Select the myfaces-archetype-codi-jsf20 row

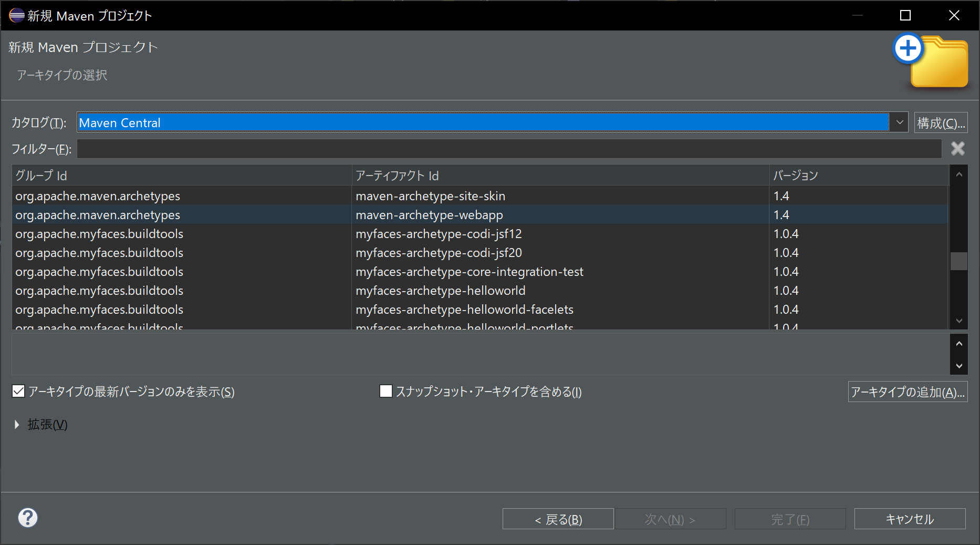480,252
